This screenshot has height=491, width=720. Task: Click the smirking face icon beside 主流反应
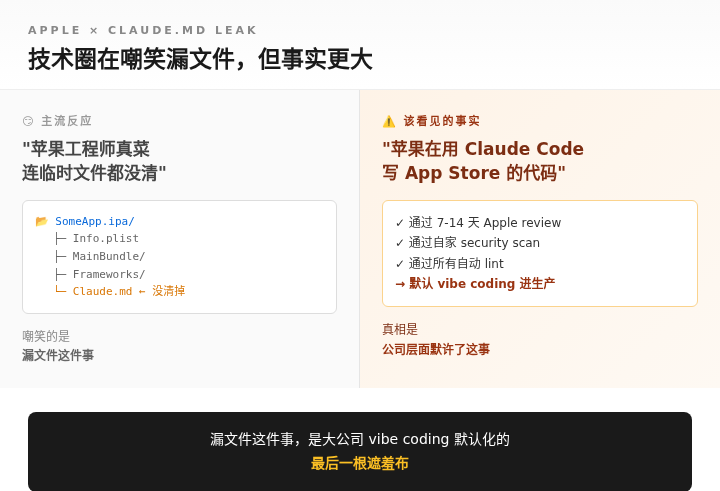(x=28, y=121)
